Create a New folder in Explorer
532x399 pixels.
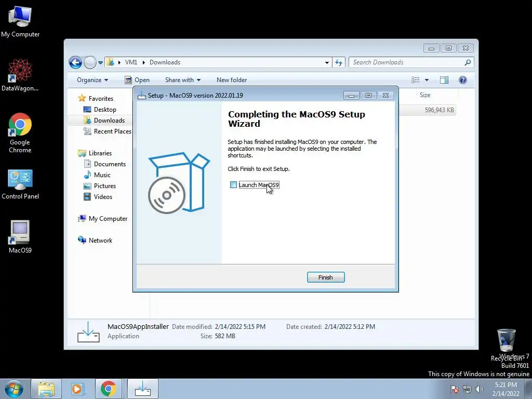[232, 80]
